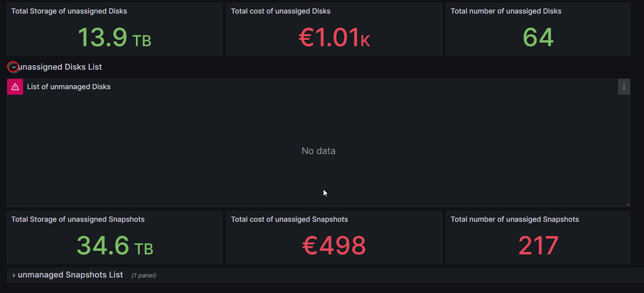Click the "List of unmanaged Disks" panel title
The width and height of the screenshot is (644, 293).
pos(69,87)
